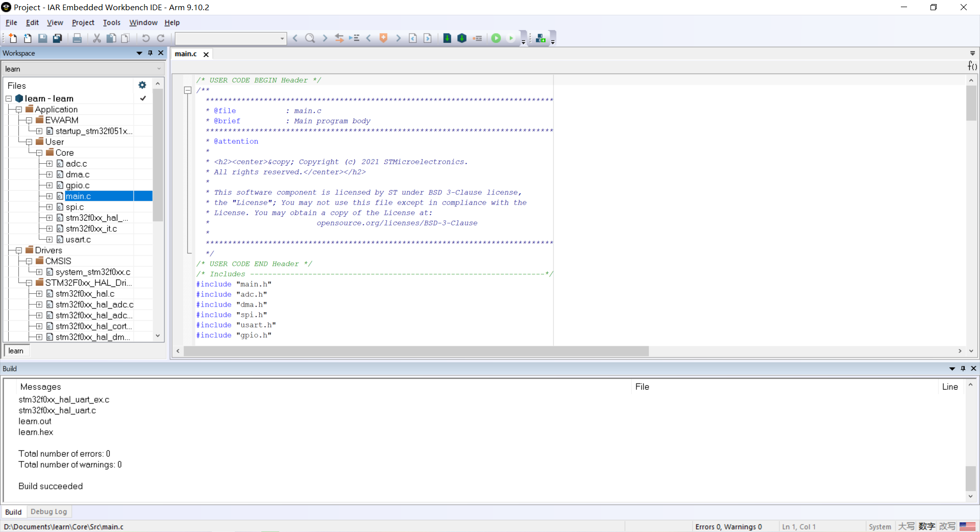Click the Save All toolbar icon

point(58,38)
